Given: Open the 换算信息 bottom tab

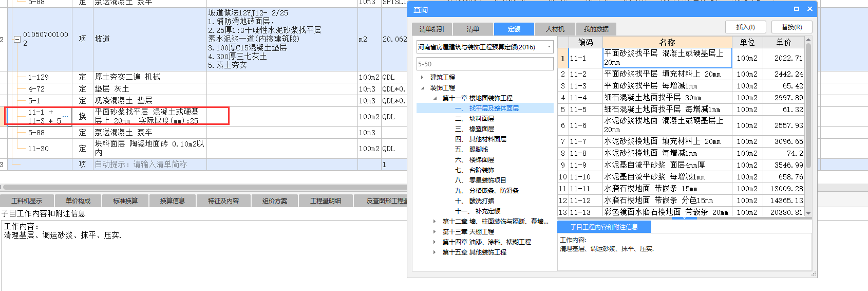Looking at the screenshot, I should pos(173,201).
